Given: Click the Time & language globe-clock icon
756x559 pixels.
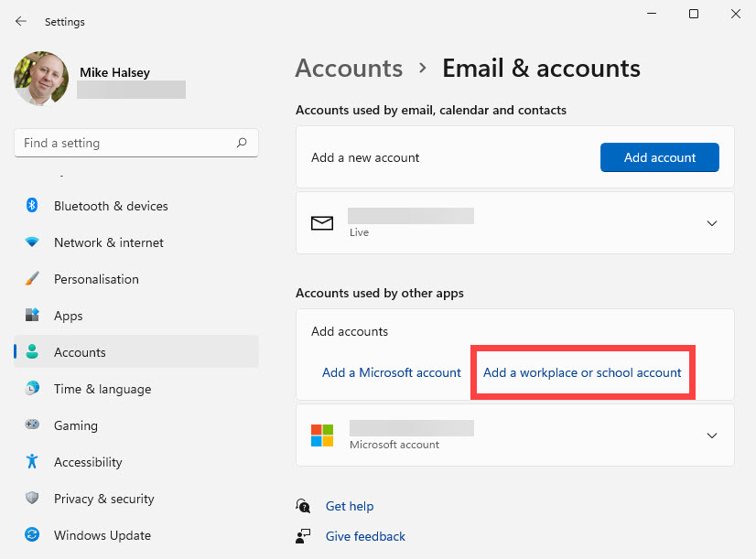Looking at the screenshot, I should point(32,388).
